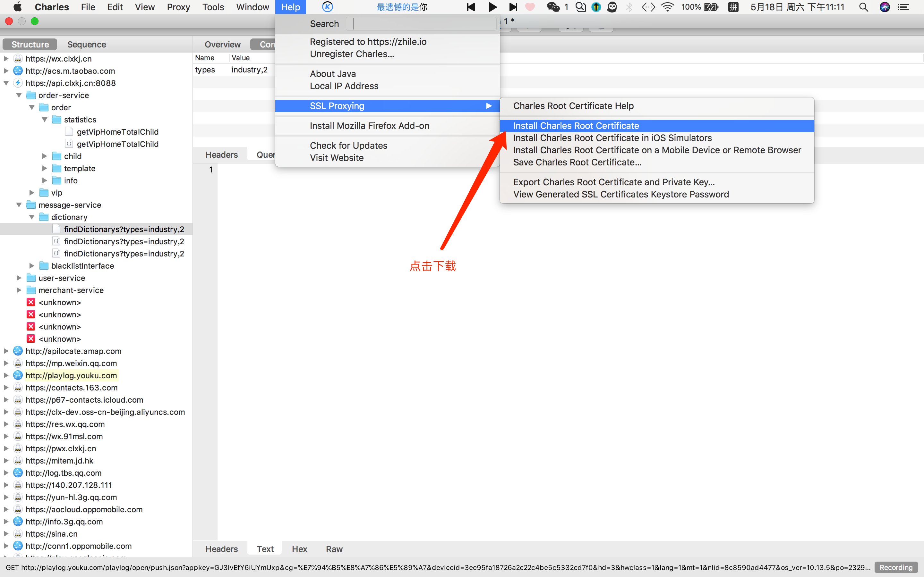Expand the blacklistInterface folder
924x577 pixels.
pyautogui.click(x=32, y=266)
